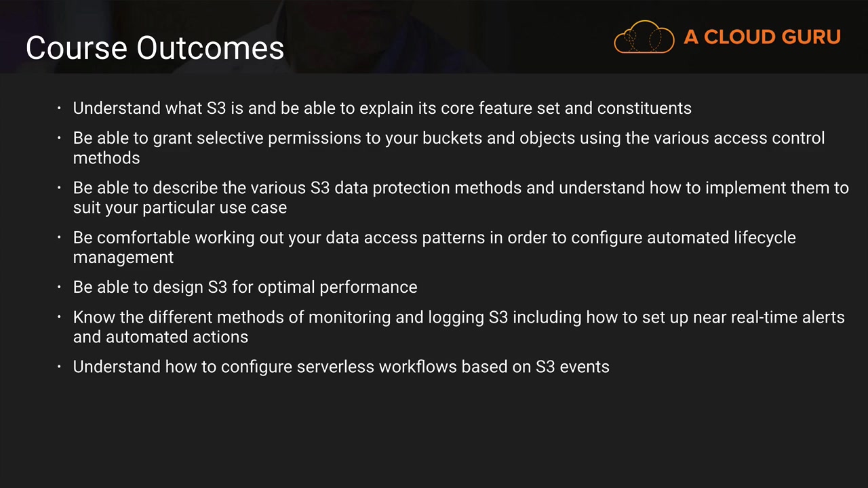Click the bullet dot before "Be able to design"
The height and width of the screenshot is (488, 868).
pyautogui.click(x=60, y=287)
